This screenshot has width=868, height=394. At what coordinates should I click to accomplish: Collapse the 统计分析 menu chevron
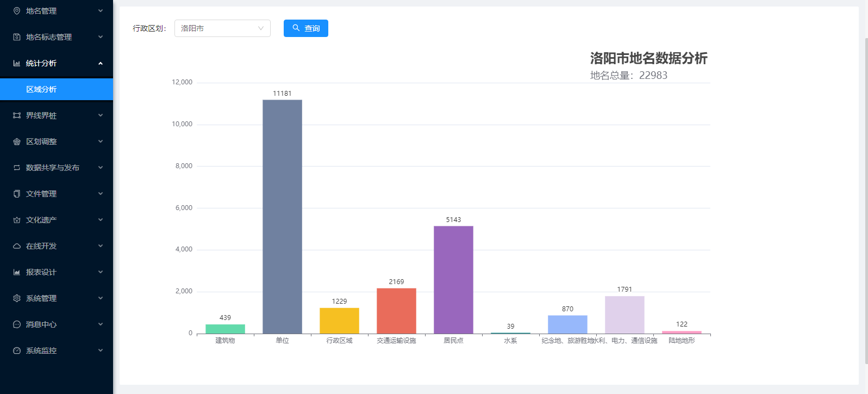(x=101, y=63)
